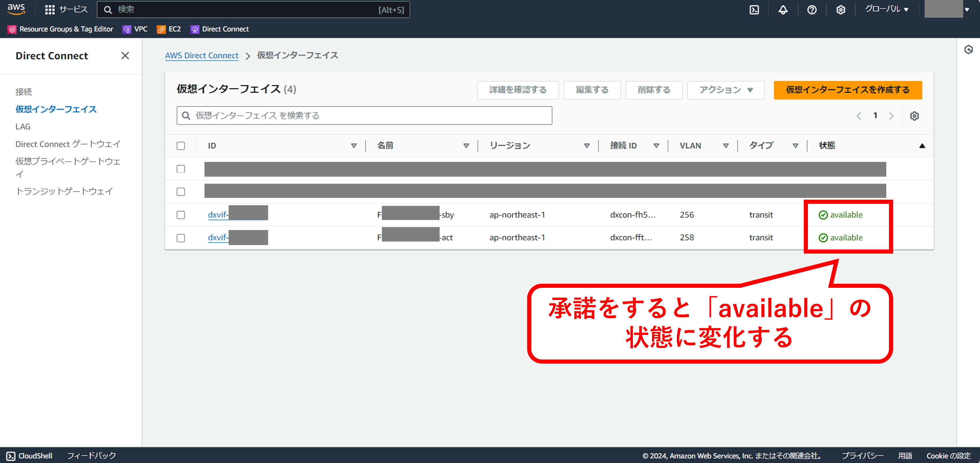Click available status in -sby row
Image resolution: width=980 pixels, height=463 pixels.
click(840, 215)
